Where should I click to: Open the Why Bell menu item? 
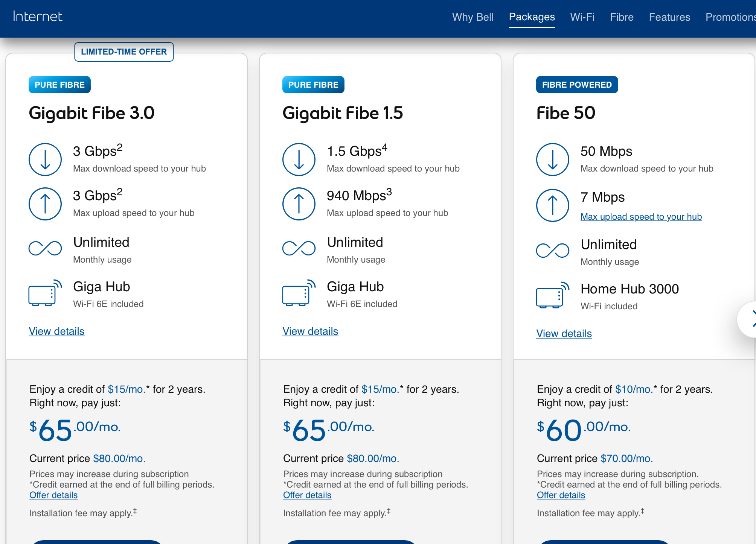(473, 17)
